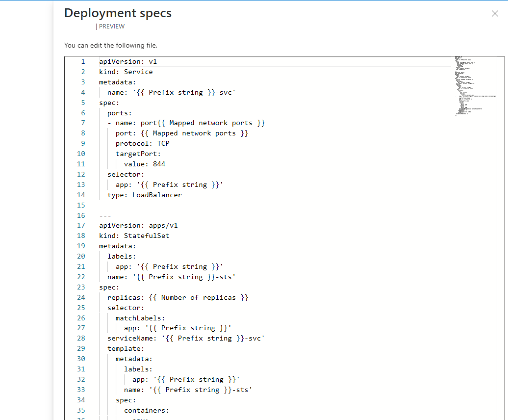
Task: Click 'type: LoadBalancer' on line 14
Action: tap(145, 195)
